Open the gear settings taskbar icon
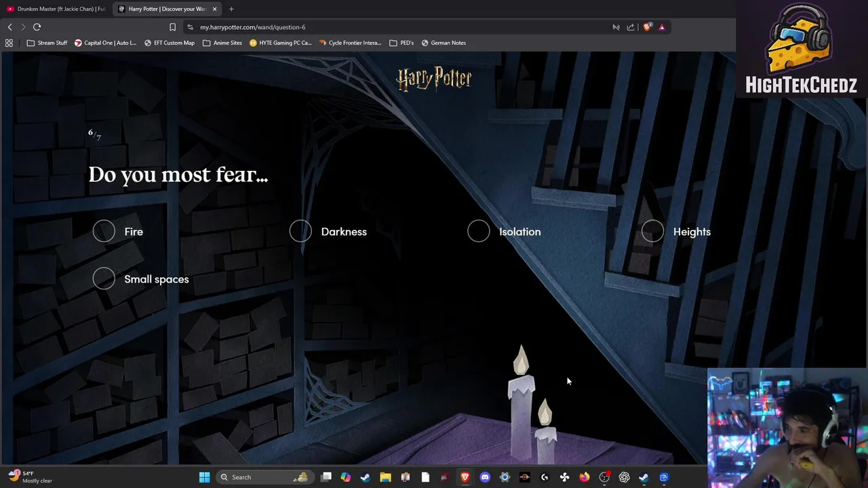The image size is (868, 488). click(x=505, y=477)
